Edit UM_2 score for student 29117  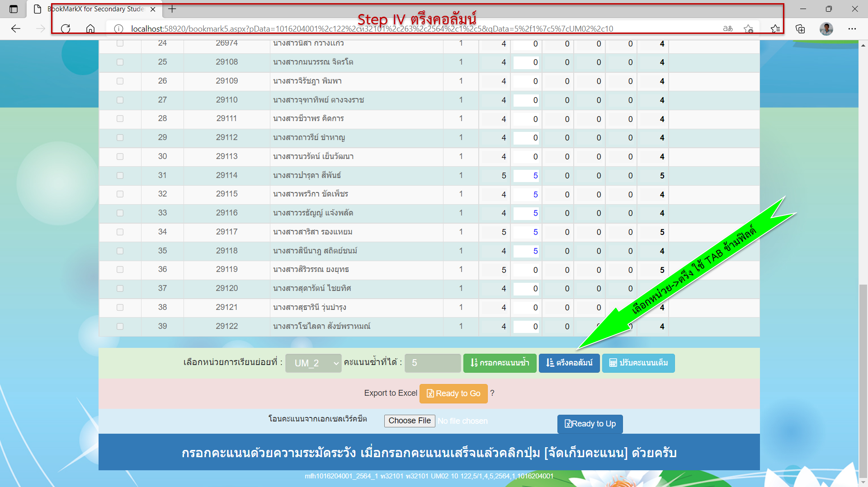pyautogui.click(x=526, y=232)
